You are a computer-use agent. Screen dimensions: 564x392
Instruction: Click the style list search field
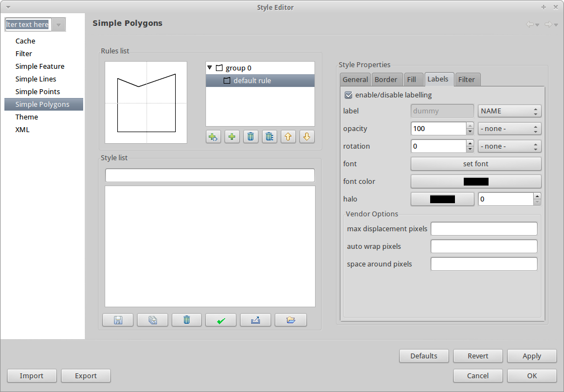[x=210, y=176]
